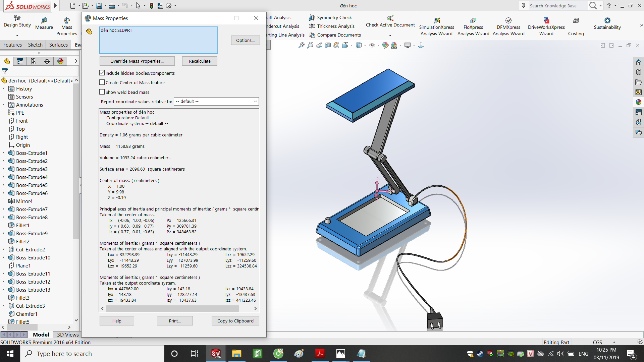Screen dimensions: 644x362
Task: Switch to the Surfaces tab
Action: click(x=58, y=45)
